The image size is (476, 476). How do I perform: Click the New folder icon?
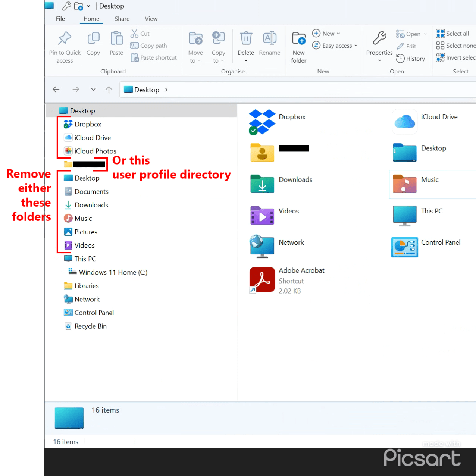[299, 38]
